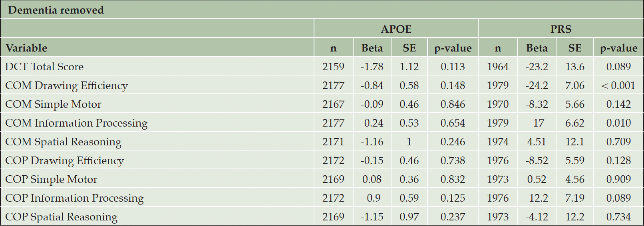Select the APOE column group header
The image size is (644, 226).
(396, 29)
